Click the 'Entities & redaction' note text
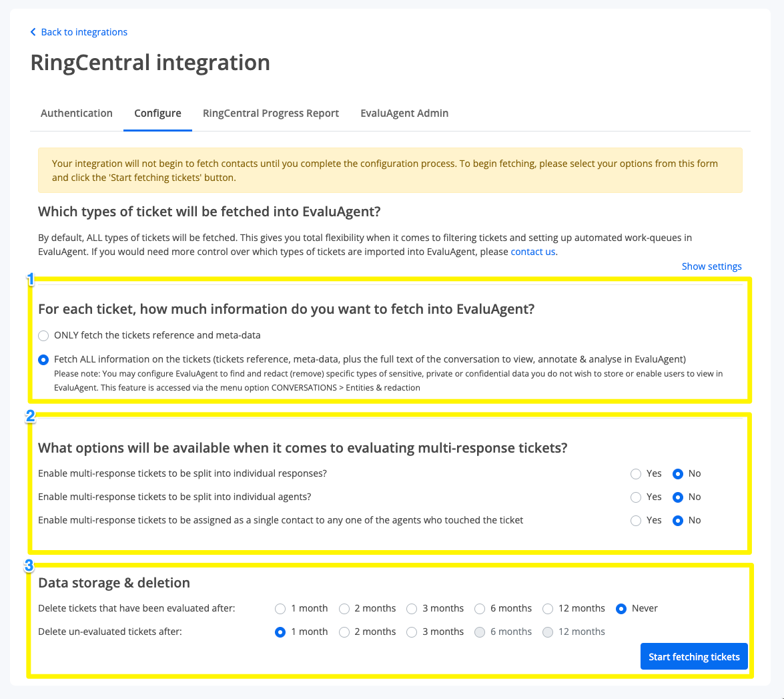Viewport: 784px width, 699px height. pyautogui.click(x=383, y=388)
